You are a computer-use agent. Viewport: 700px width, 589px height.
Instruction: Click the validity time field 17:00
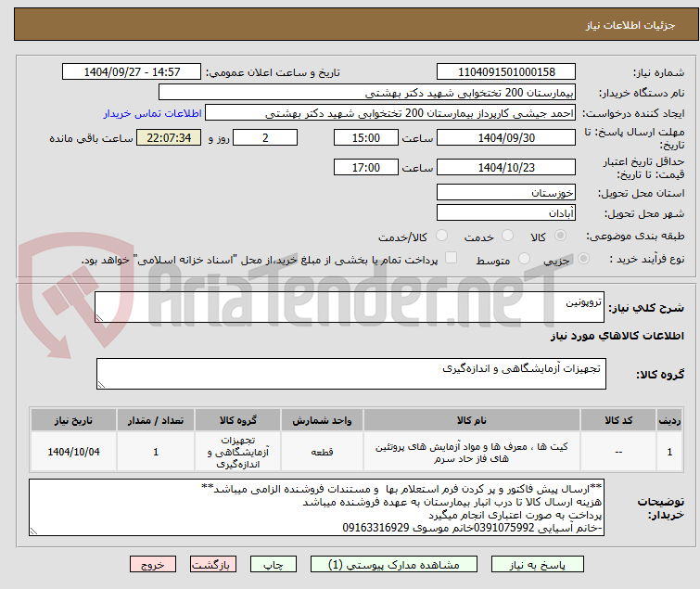(365, 168)
